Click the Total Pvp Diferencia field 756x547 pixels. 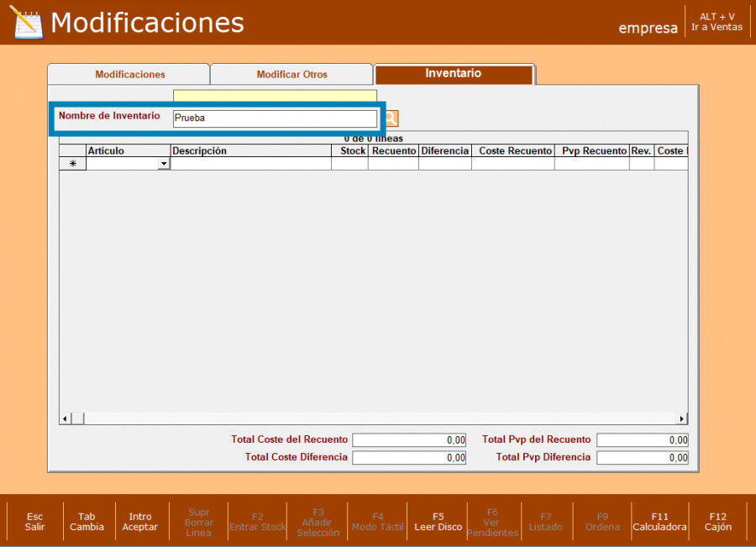click(x=642, y=458)
